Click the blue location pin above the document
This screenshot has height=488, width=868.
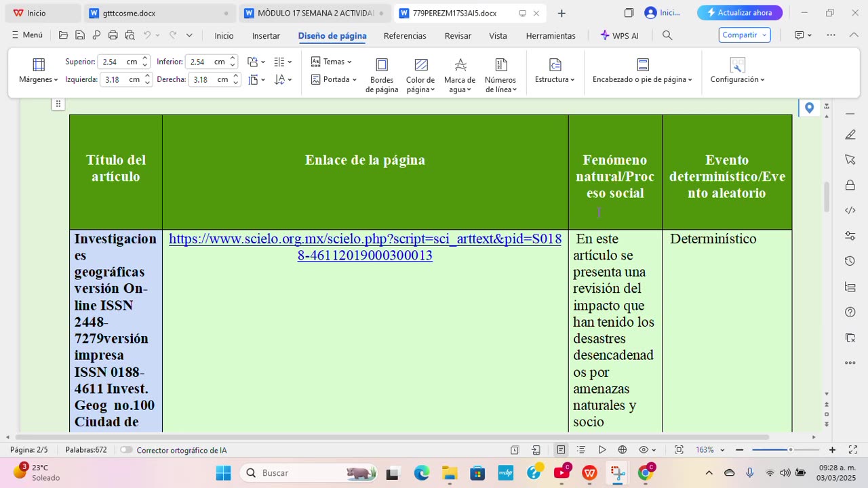point(809,108)
